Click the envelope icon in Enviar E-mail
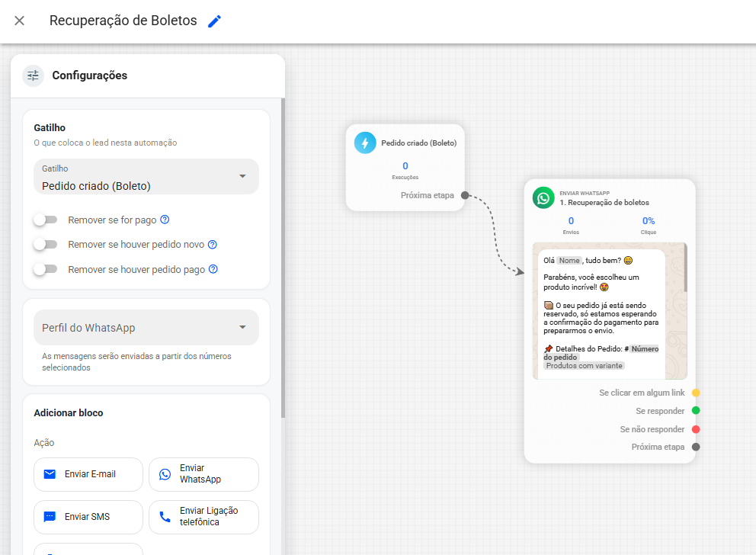 click(50, 474)
